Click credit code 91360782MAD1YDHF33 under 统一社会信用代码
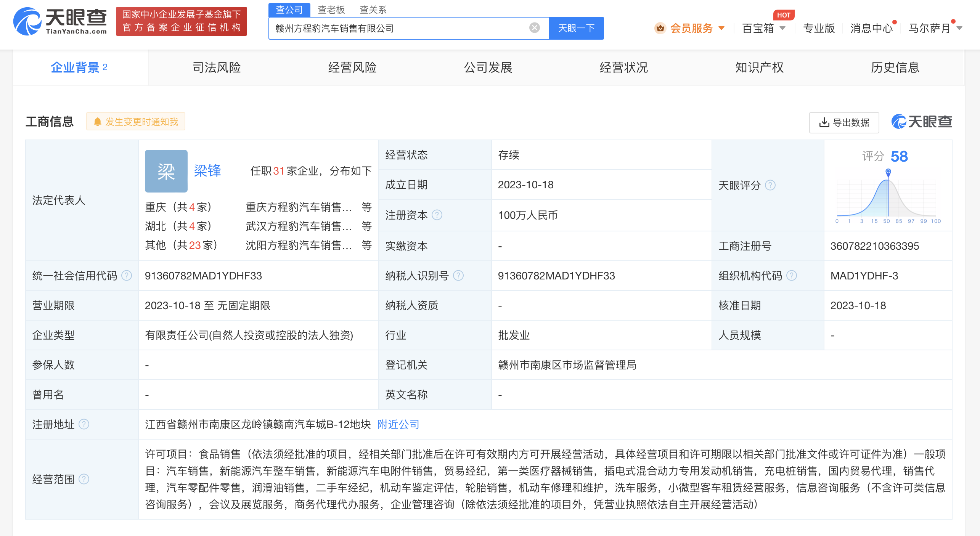 (203, 276)
